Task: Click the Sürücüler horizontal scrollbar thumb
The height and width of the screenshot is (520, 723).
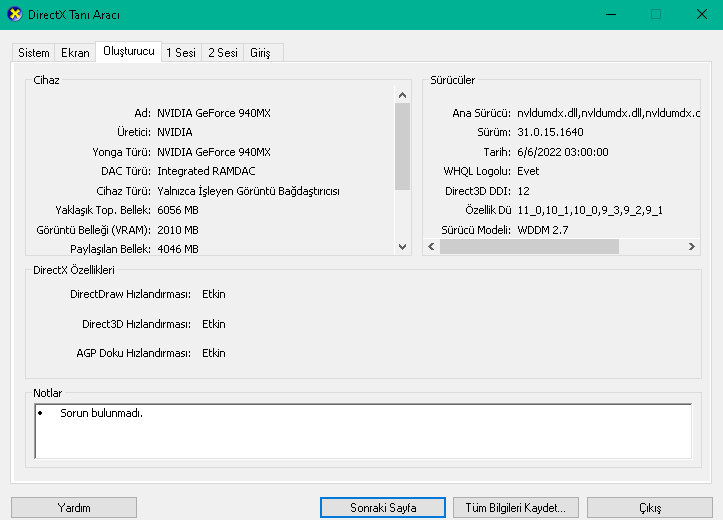Action: [x=529, y=247]
